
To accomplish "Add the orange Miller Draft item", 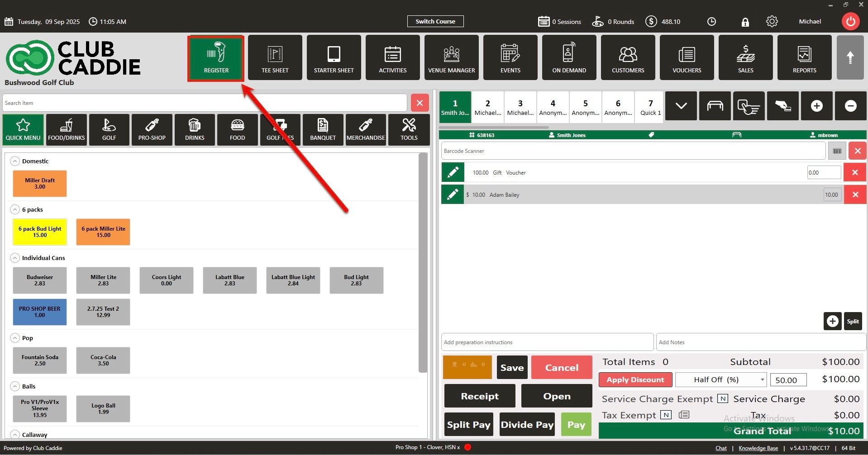I will pyautogui.click(x=40, y=184).
